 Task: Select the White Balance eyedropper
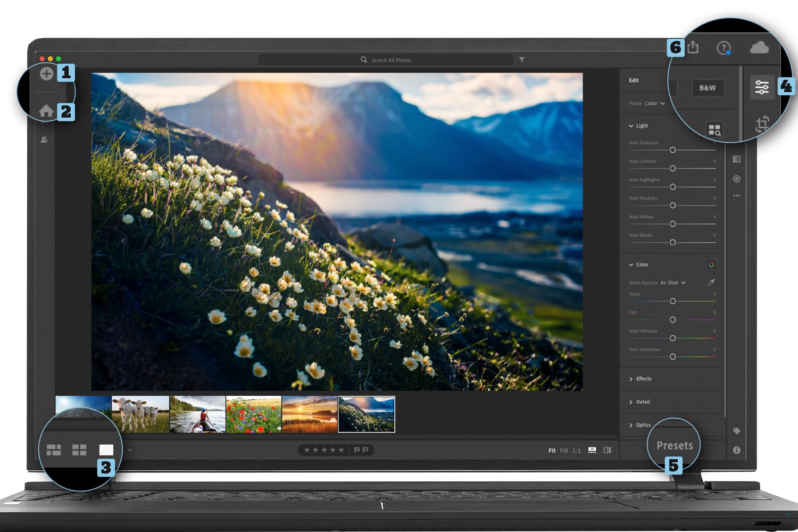pyautogui.click(x=711, y=282)
